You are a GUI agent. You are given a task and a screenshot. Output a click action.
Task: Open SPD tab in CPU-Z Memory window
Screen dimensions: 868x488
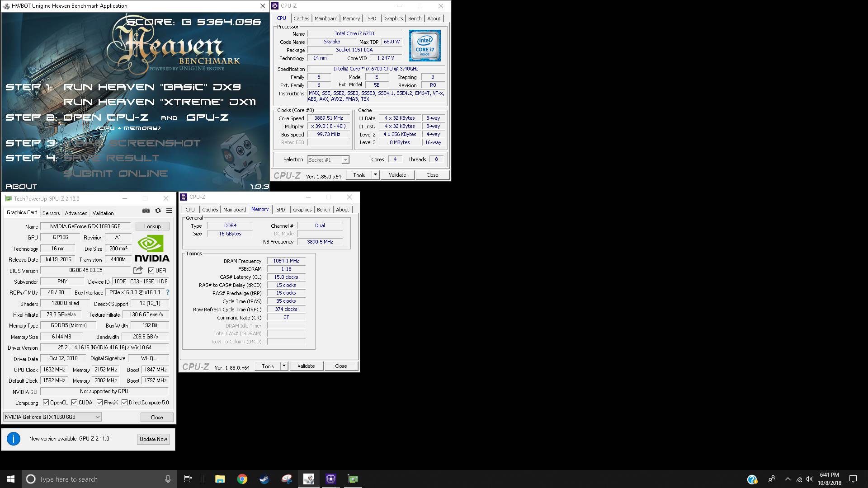click(281, 210)
